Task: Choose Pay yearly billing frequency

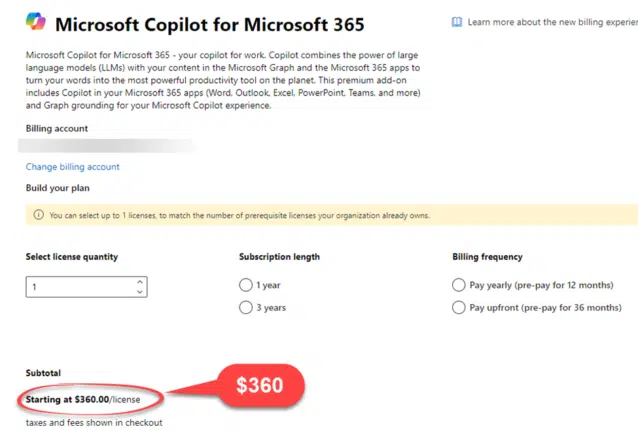Action: (459, 285)
